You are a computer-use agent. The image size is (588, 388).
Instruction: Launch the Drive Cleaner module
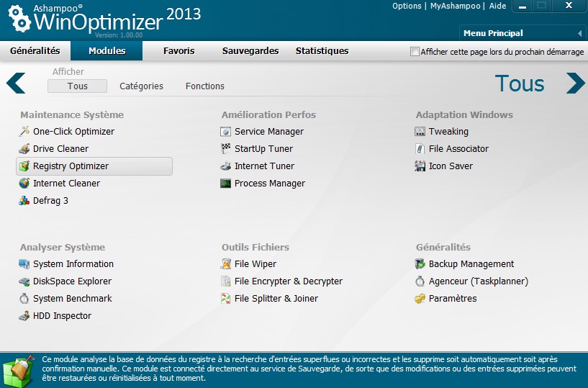(60, 148)
